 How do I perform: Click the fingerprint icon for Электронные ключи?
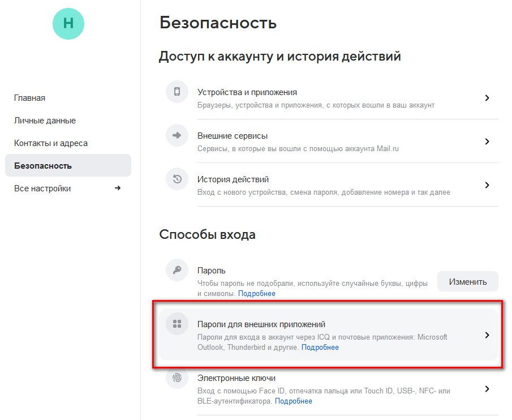(177, 378)
